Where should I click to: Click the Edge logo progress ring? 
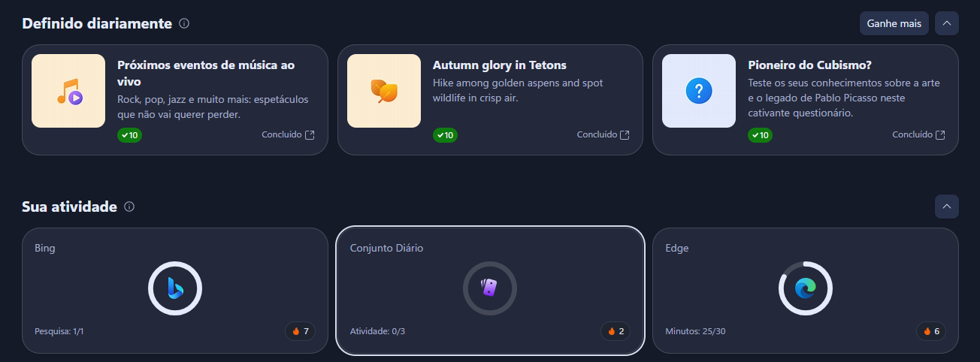[806, 288]
